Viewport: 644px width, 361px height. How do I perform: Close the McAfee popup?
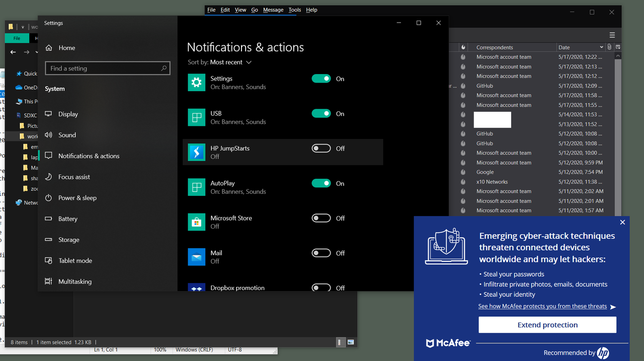tap(622, 222)
